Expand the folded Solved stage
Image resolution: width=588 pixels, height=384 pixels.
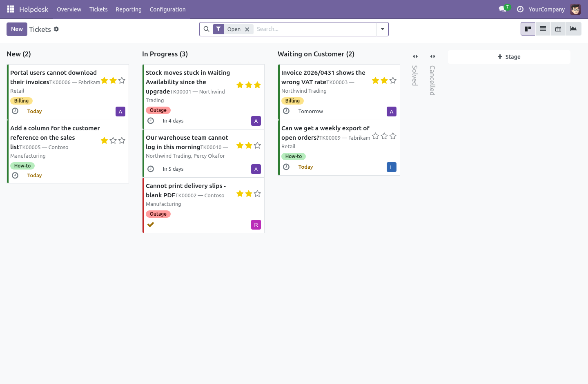[415, 56]
